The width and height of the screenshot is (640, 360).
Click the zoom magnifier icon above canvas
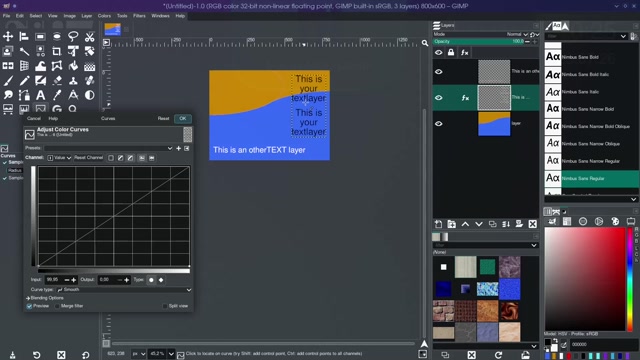425,43
